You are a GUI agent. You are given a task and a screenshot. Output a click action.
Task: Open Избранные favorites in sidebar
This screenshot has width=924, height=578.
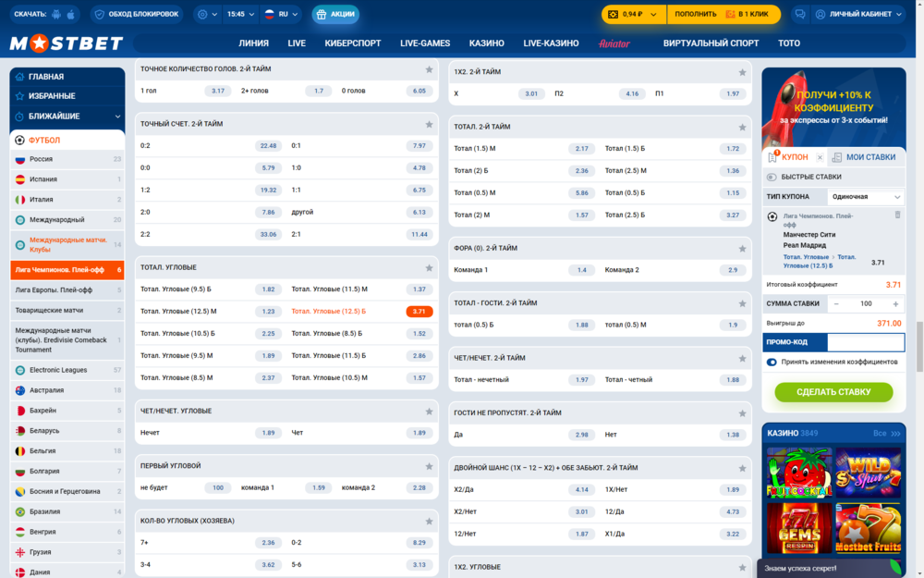tap(67, 96)
